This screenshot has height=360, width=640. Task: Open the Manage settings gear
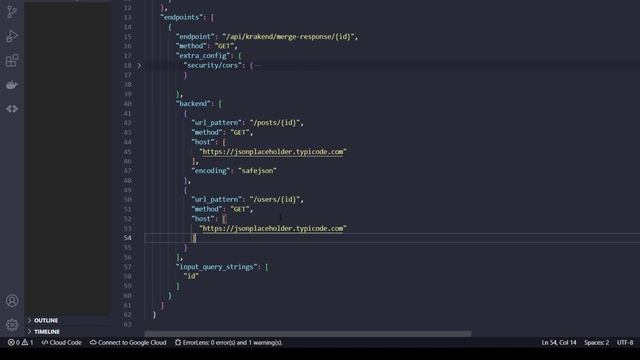pos(12,324)
